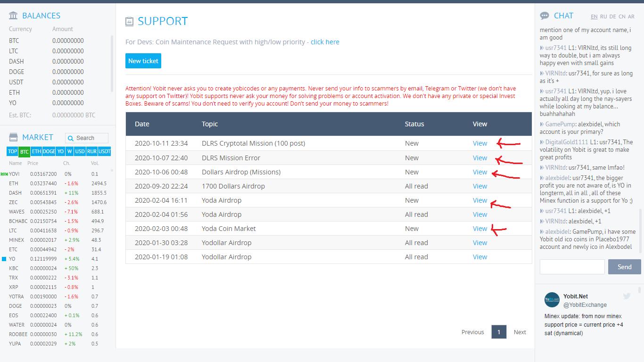The image size is (644, 362).
Task: Select the USDT balance row
Action: pos(57,82)
